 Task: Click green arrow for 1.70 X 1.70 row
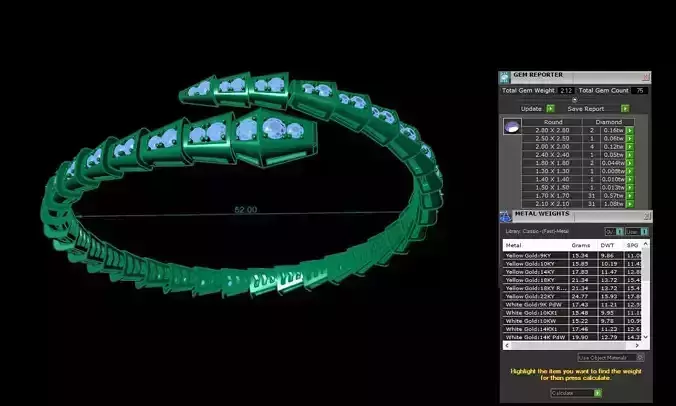click(630, 196)
